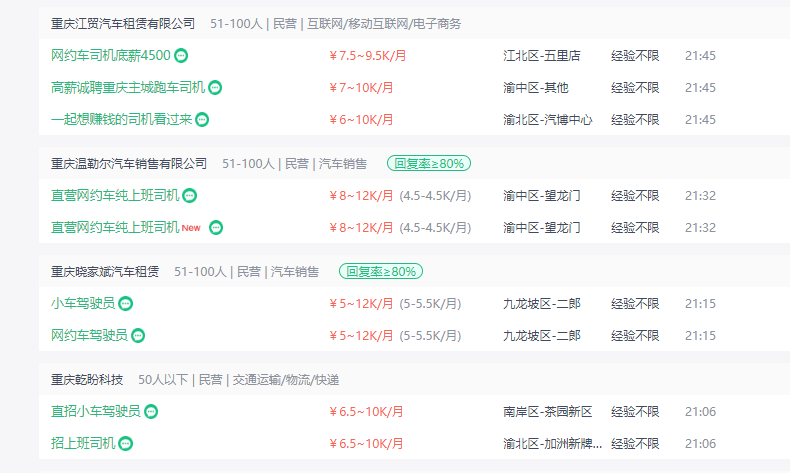Open 直招小车驾驶员 job listing

(x=96, y=411)
